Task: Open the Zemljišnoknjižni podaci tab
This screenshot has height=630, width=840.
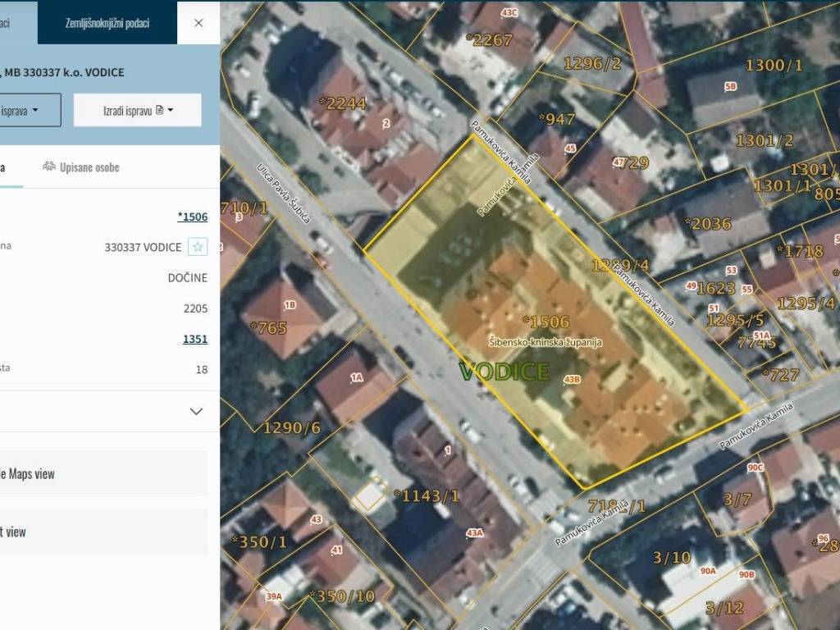Action: [107, 23]
